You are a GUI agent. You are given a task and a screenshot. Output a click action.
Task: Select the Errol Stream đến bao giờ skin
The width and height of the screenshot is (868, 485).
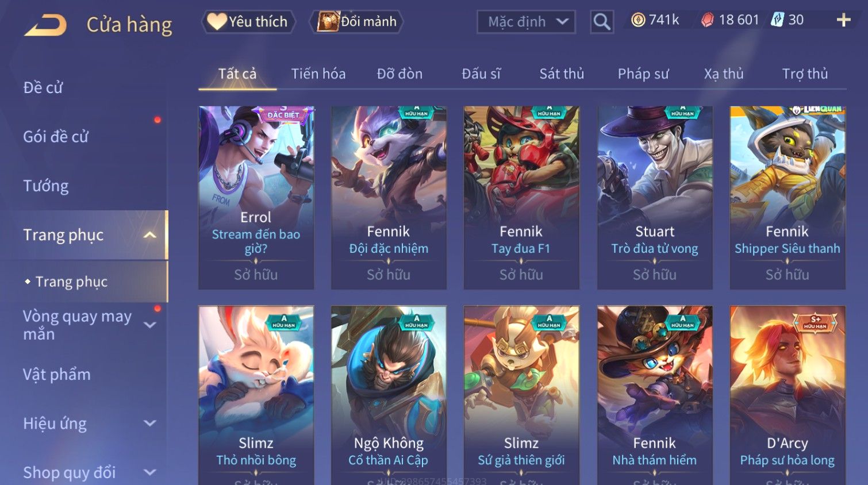[x=256, y=197]
